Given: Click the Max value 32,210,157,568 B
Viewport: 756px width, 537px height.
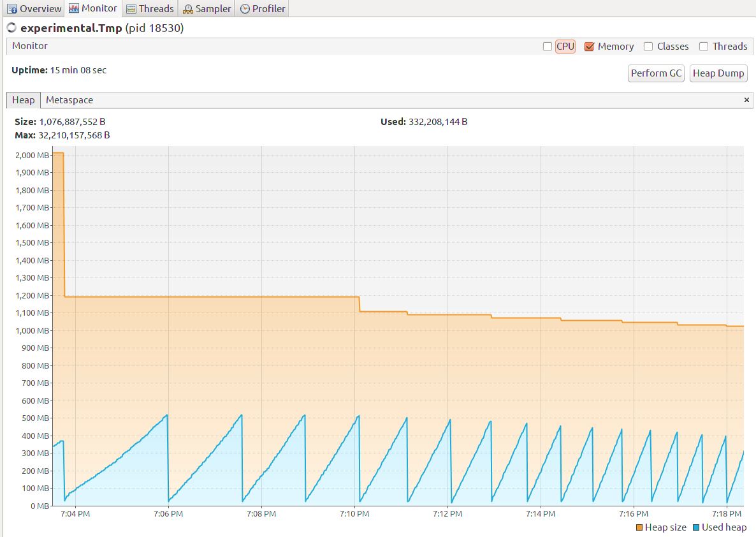Looking at the screenshot, I should [x=74, y=135].
